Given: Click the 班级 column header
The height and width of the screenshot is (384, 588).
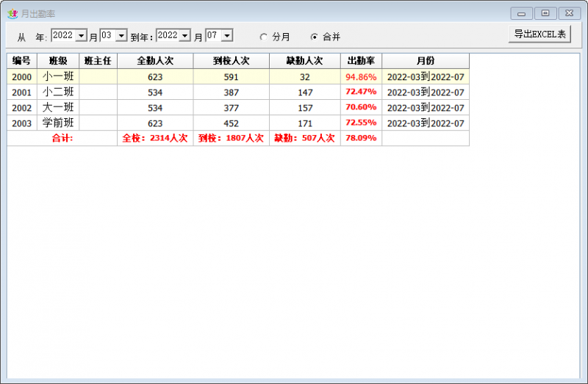Looking at the screenshot, I should [58, 61].
